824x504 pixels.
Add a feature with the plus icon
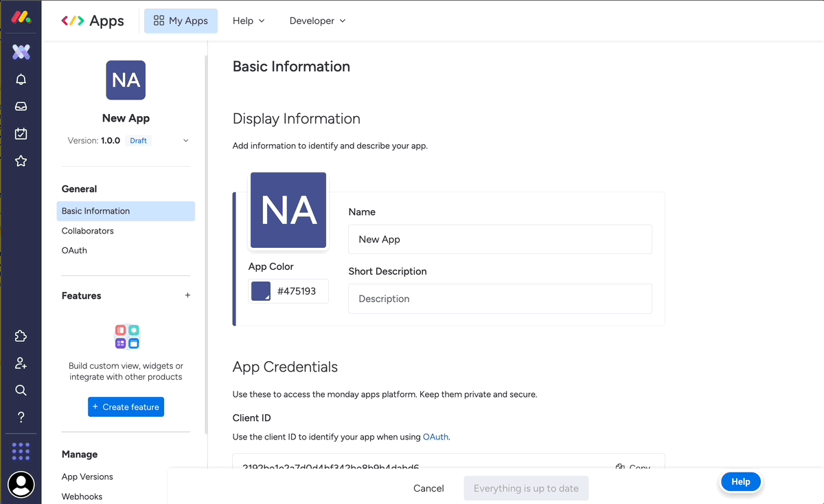point(187,295)
